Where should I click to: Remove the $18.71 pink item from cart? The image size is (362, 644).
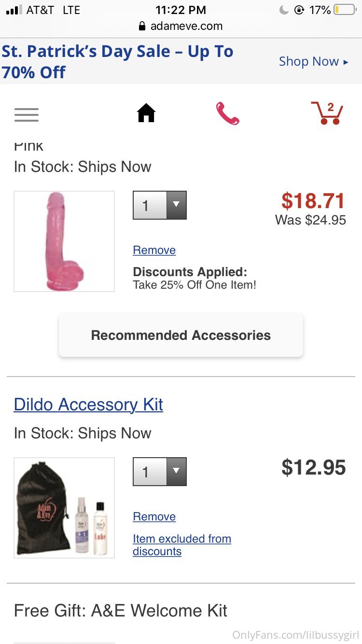154,250
